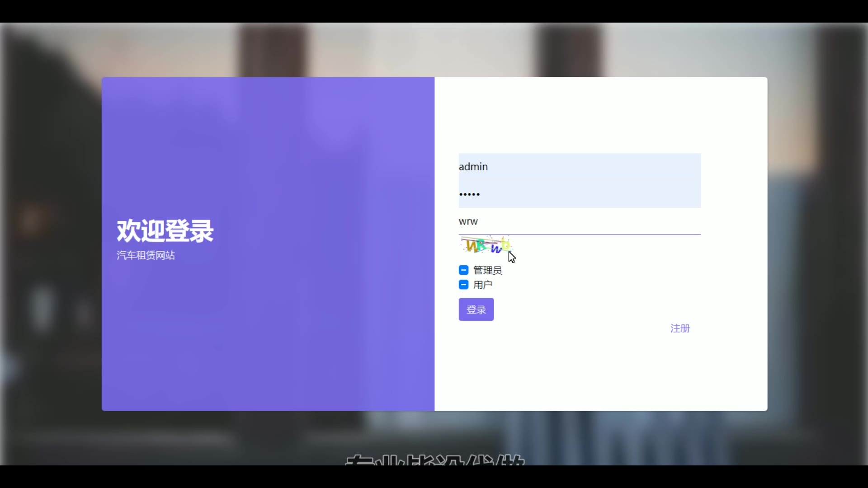Click the black bar at top of video
The height and width of the screenshot is (488, 868).
(434, 11)
